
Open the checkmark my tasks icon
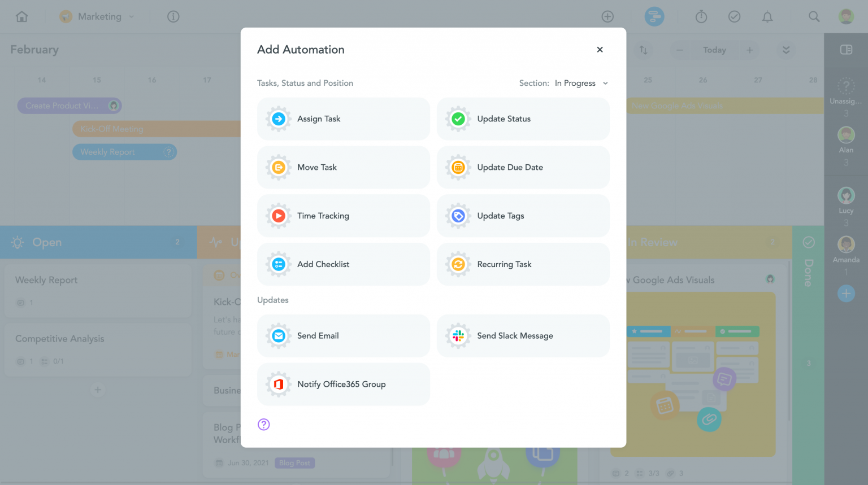tap(734, 16)
